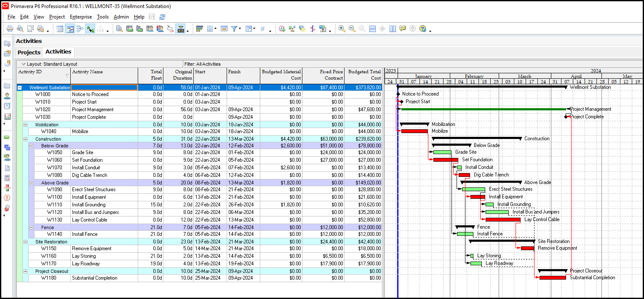Click the Total Float column header
Image resolution: width=644 pixels, height=299 pixels.
[x=151, y=76]
